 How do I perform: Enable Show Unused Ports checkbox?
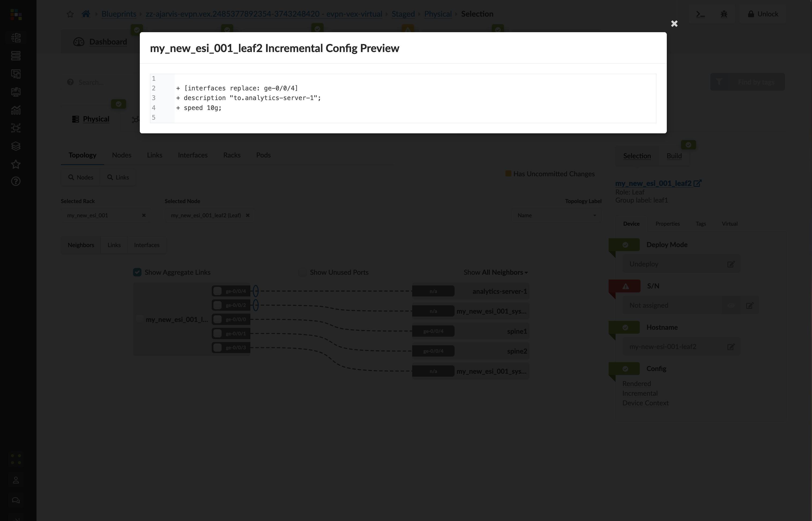pyautogui.click(x=302, y=272)
